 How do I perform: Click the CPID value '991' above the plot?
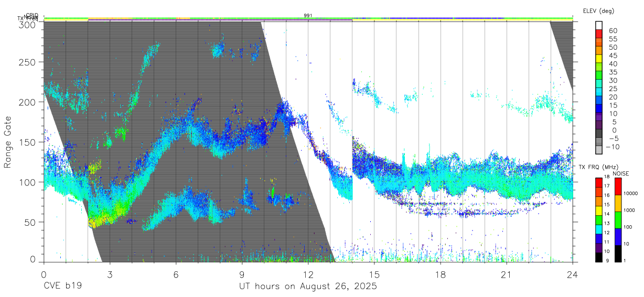pos(308,16)
